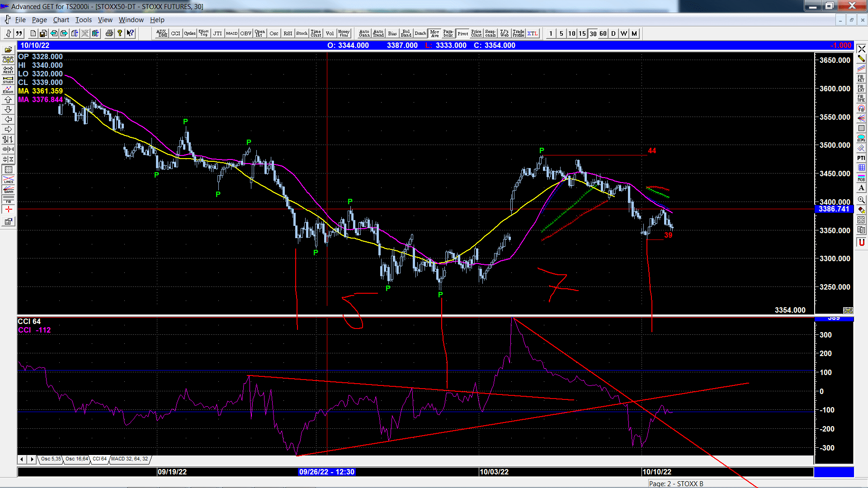
Task: Click the Auto Gann button
Action: [364, 33]
